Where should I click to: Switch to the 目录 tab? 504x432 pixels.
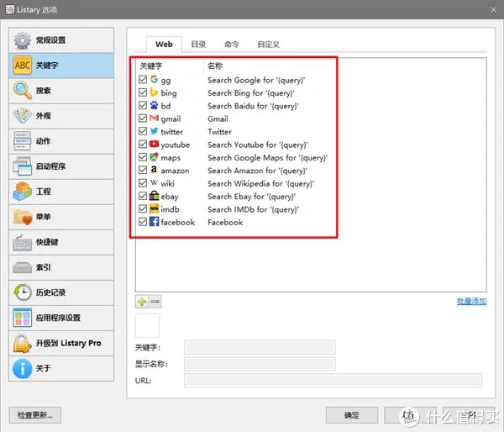pos(198,45)
